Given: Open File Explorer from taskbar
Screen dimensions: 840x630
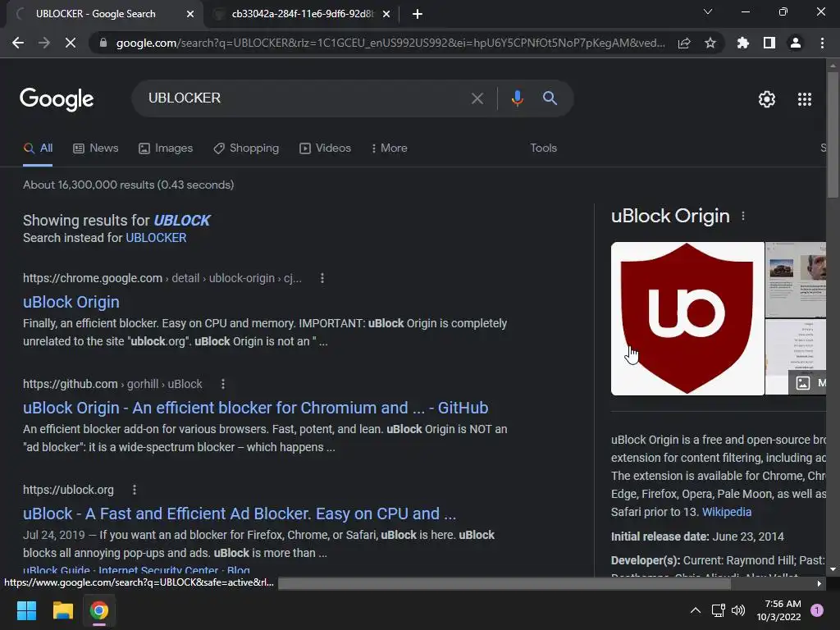Looking at the screenshot, I should coord(62,610).
